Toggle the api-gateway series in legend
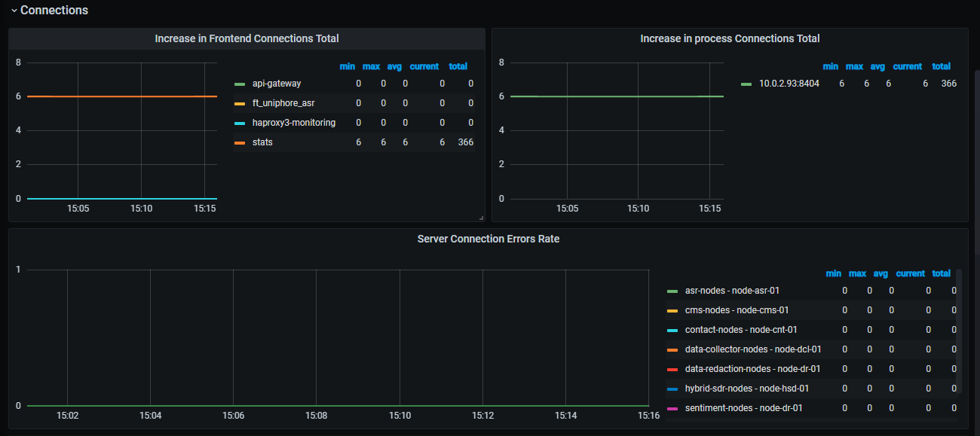Viewport: 980px width, 436px height. click(x=277, y=84)
